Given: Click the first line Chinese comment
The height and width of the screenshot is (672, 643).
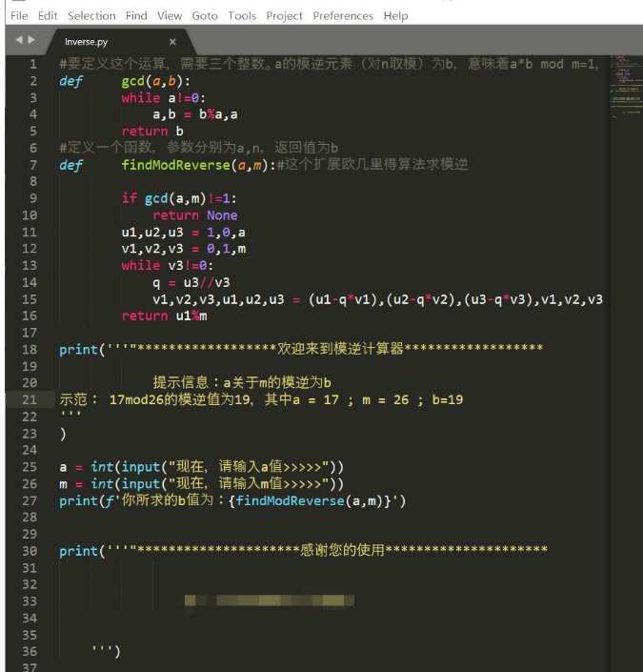Looking at the screenshot, I should [x=329, y=64].
